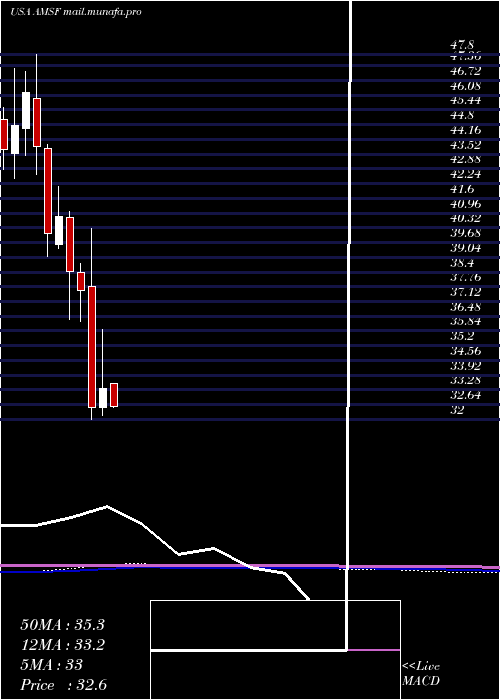Click the 41.6 price axis label

[462, 189]
